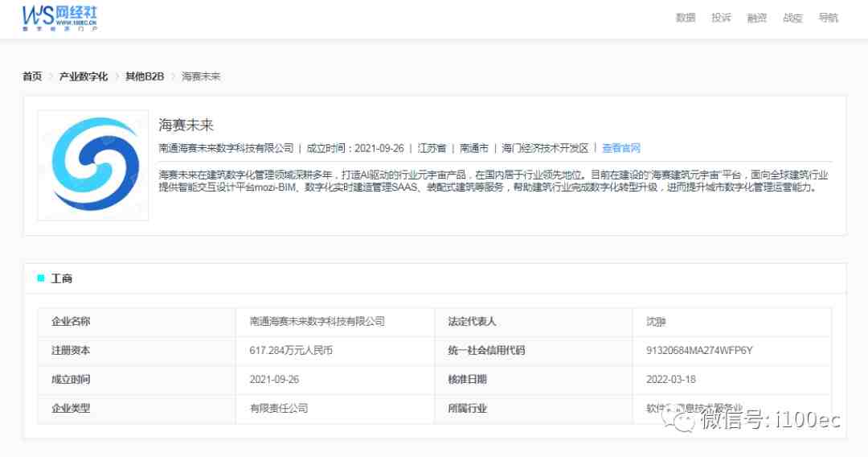868x457 pixels.
Task: Click the 有限责任公司 value
Action: [279, 408]
